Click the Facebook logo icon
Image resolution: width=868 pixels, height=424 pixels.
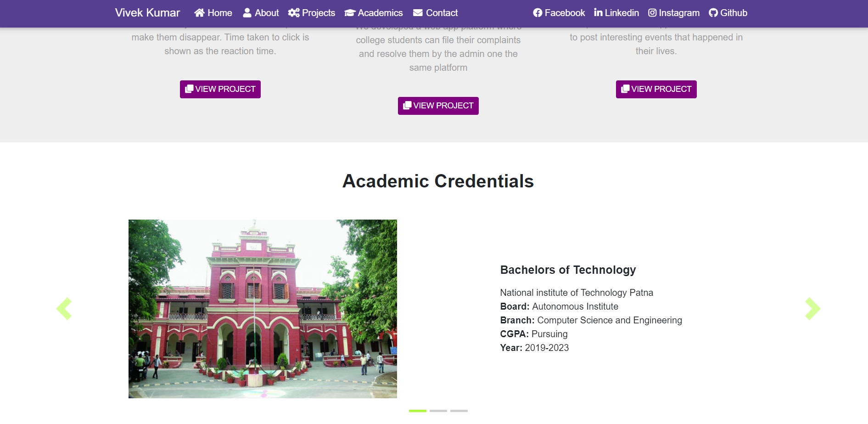pyautogui.click(x=538, y=13)
